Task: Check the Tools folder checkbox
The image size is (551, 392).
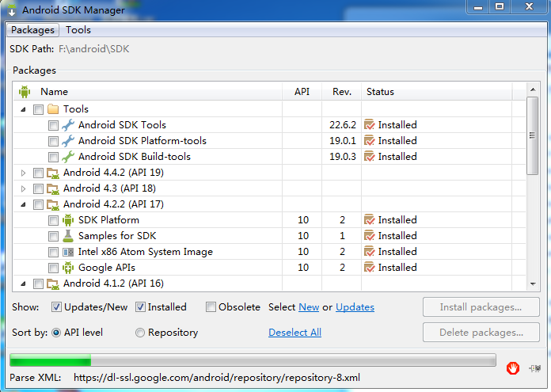Action: tap(38, 109)
